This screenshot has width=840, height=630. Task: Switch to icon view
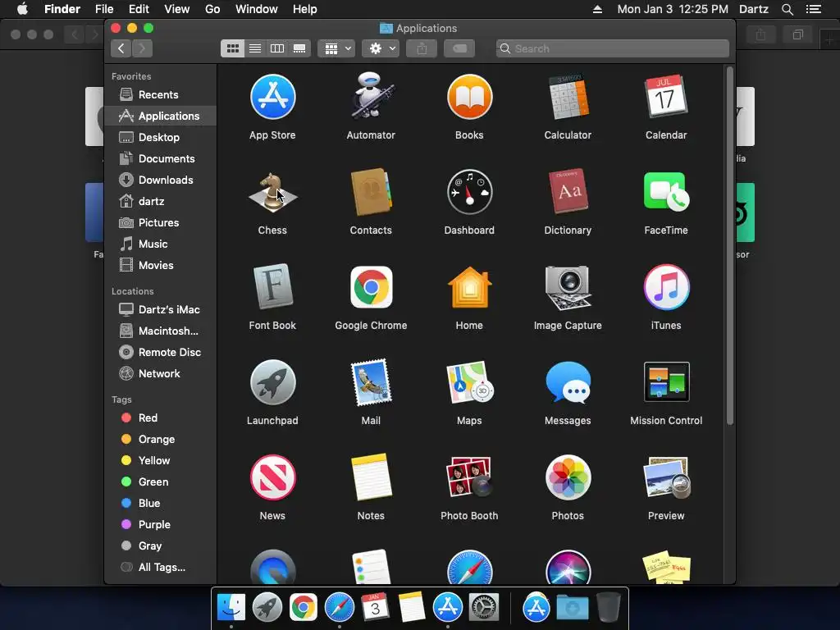point(232,48)
